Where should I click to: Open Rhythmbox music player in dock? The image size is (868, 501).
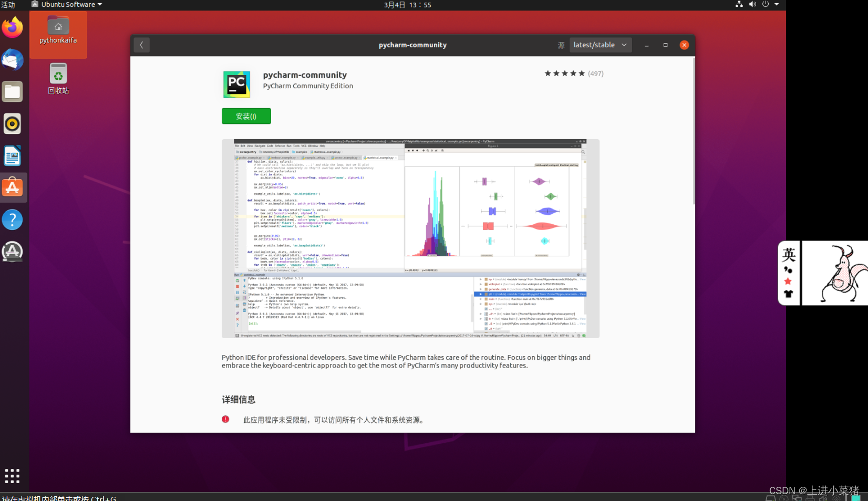click(12, 124)
